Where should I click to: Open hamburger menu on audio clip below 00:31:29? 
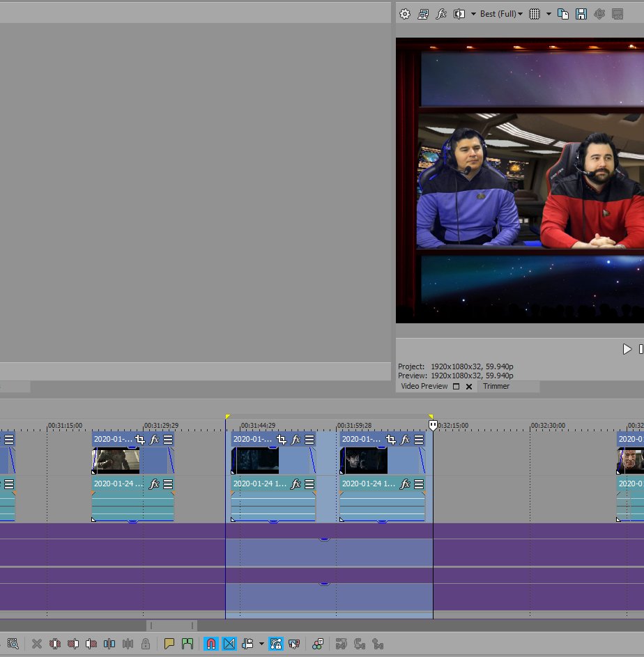(x=168, y=484)
